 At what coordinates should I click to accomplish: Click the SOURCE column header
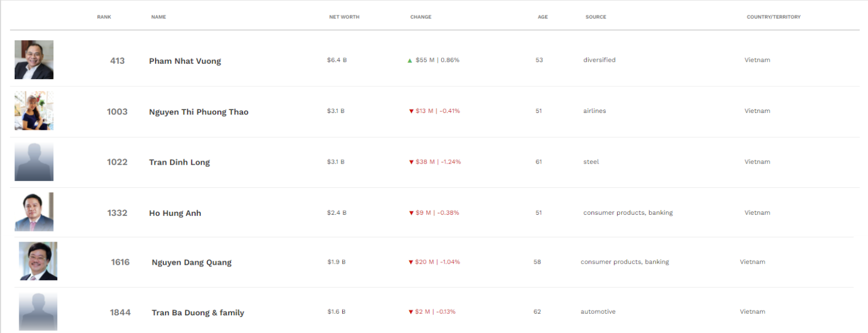596,17
